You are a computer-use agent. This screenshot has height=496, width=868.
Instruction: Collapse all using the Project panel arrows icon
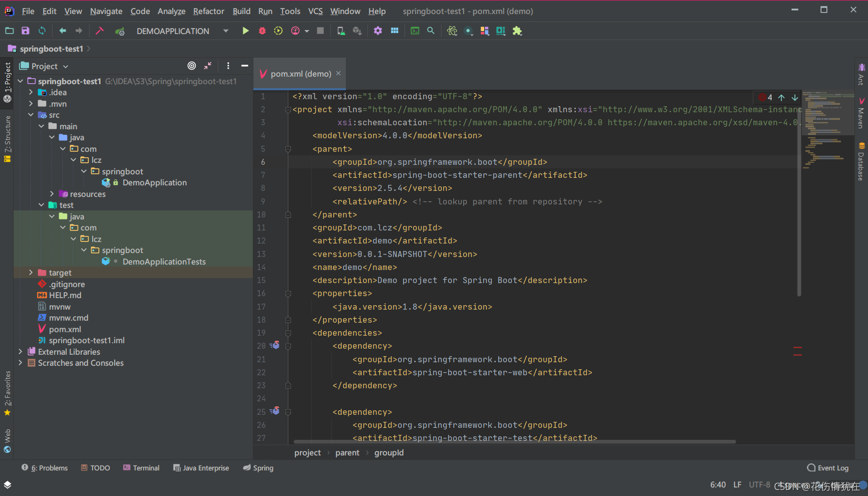[208, 66]
